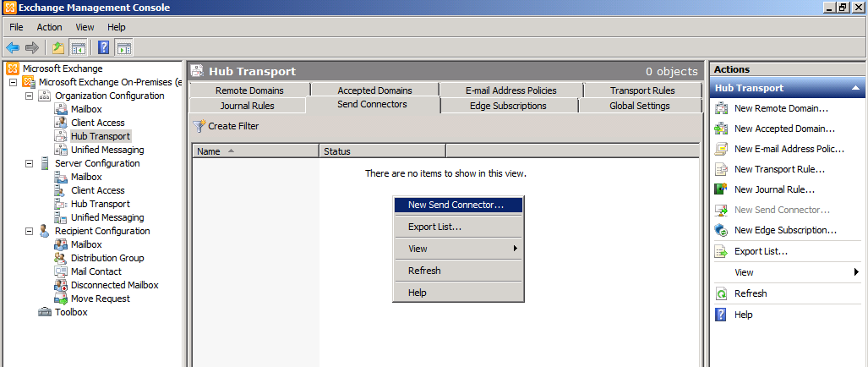Sort list by Name column header
This screenshot has width=868, height=367.
(x=256, y=151)
